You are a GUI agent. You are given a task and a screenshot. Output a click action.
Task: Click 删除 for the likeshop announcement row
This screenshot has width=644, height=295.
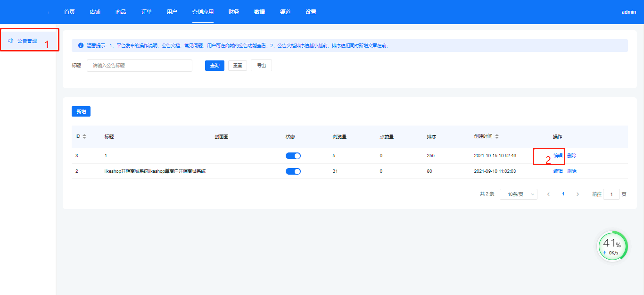(x=571, y=171)
